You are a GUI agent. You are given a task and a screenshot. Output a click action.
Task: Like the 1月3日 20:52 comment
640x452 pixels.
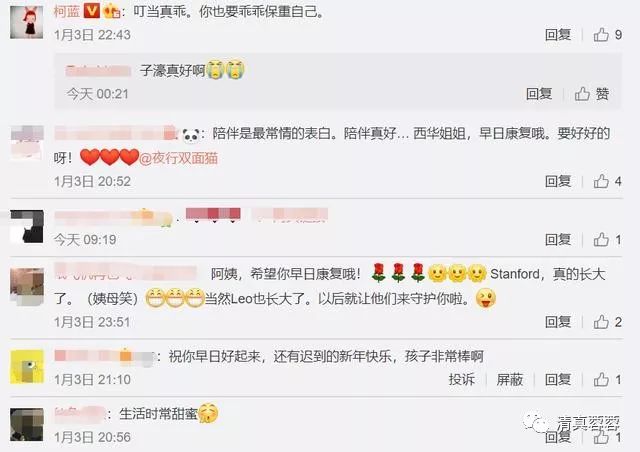pyautogui.click(x=608, y=181)
